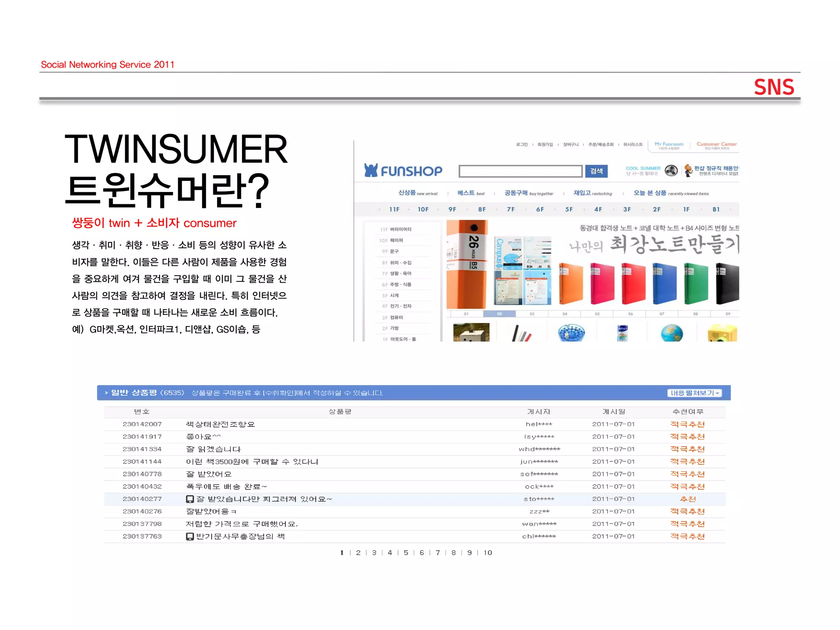Screen dimensions: 840x630
Task: Click the yellow safe product thumbnail
Action: (x=722, y=333)
